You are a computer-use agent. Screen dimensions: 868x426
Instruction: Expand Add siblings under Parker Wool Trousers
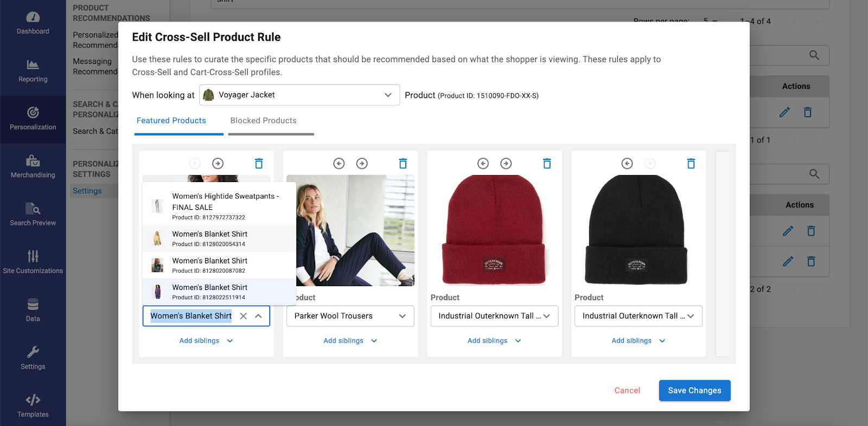(x=350, y=341)
